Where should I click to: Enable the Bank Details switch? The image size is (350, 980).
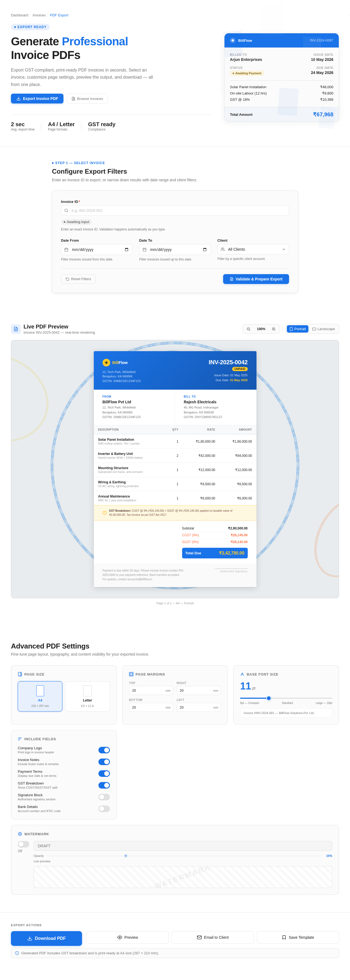point(104,809)
